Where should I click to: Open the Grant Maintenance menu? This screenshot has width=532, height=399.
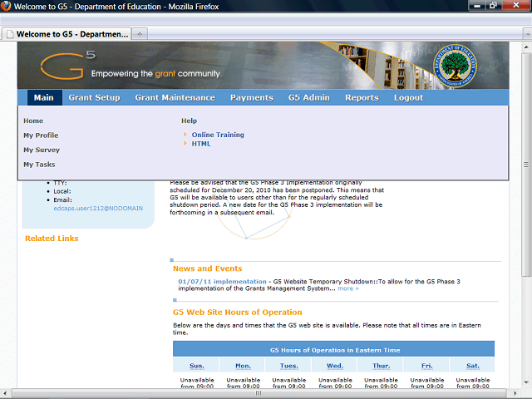coord(175,98)
